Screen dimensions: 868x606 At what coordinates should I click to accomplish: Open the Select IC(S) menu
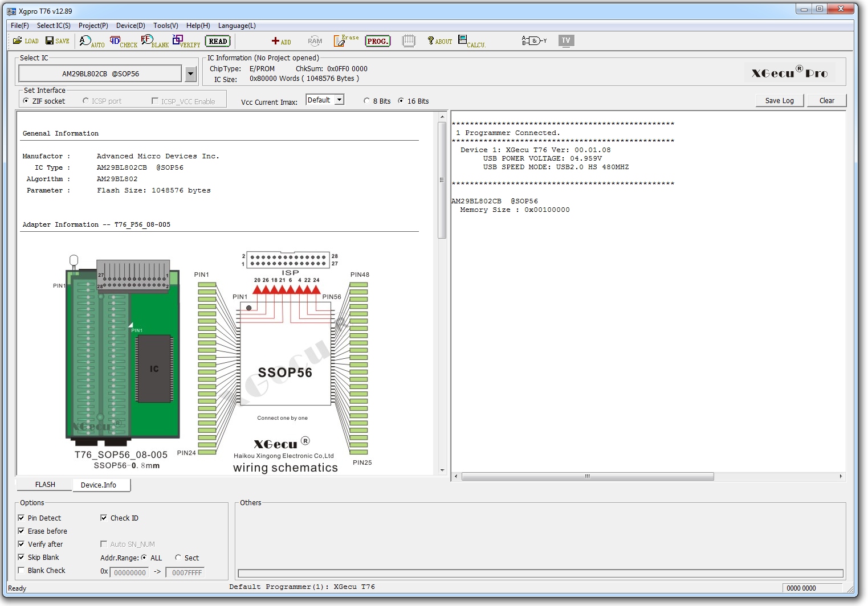(x=54, y=26)
